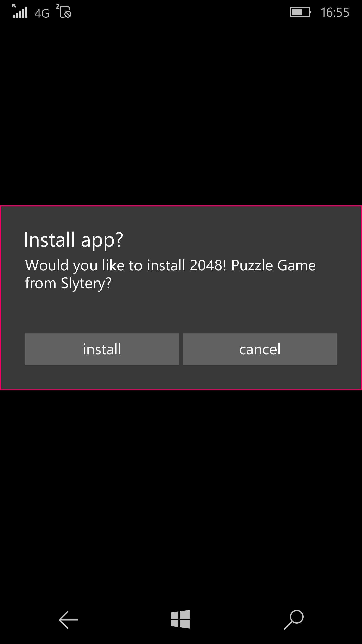Open Start with the Windows logo
Viewport: 362px width, 644px height.
180,619
